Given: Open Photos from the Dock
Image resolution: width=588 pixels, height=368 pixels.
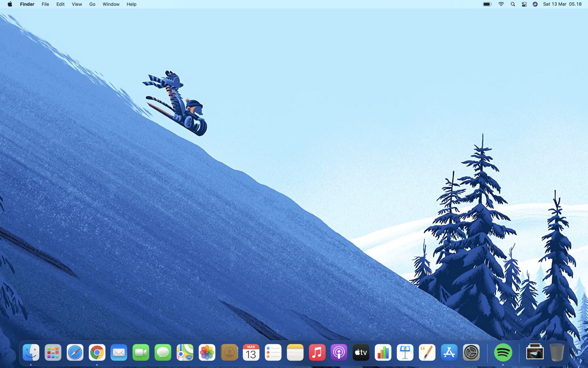Looking at the screenshot, I should click(x=207, y=352).
